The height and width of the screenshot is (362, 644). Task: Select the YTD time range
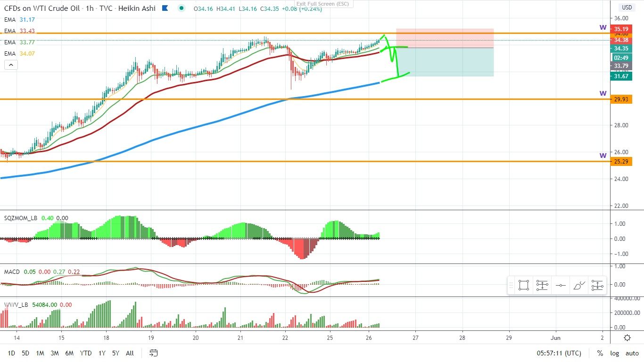(x=86, y=353)
